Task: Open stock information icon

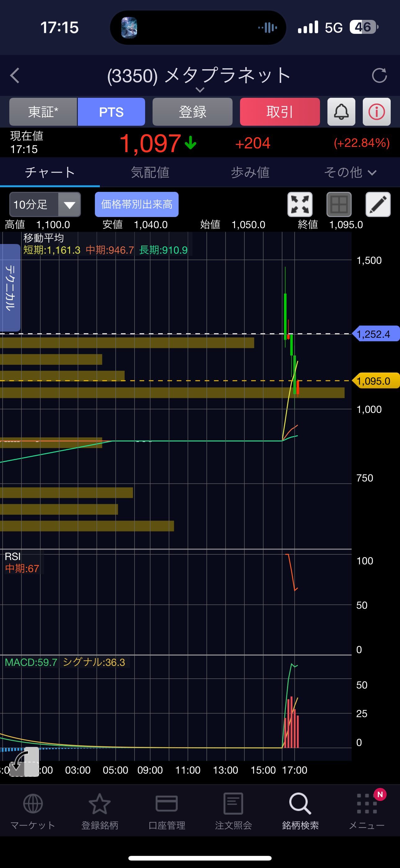Action: (x=376, y=112)
